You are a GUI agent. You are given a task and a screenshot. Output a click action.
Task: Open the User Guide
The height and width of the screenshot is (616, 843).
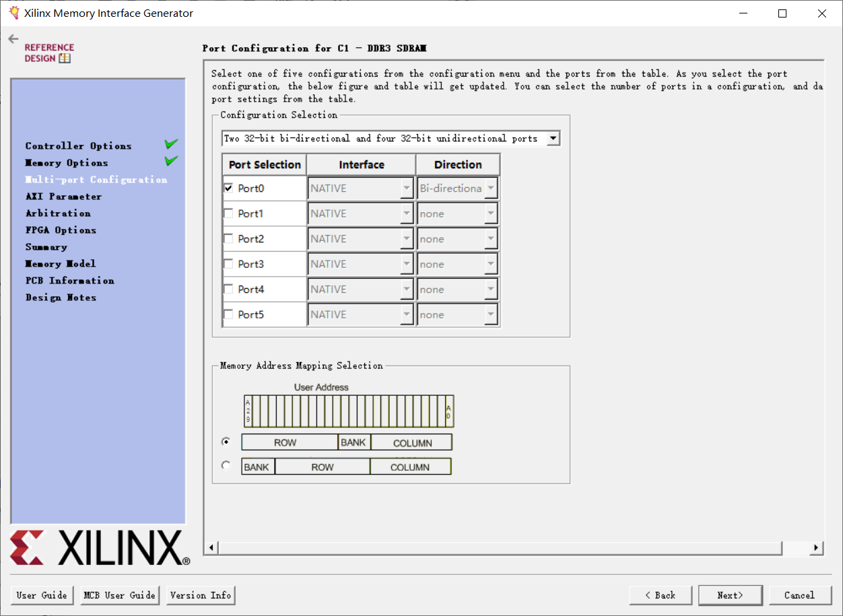(x=42, y=595)
